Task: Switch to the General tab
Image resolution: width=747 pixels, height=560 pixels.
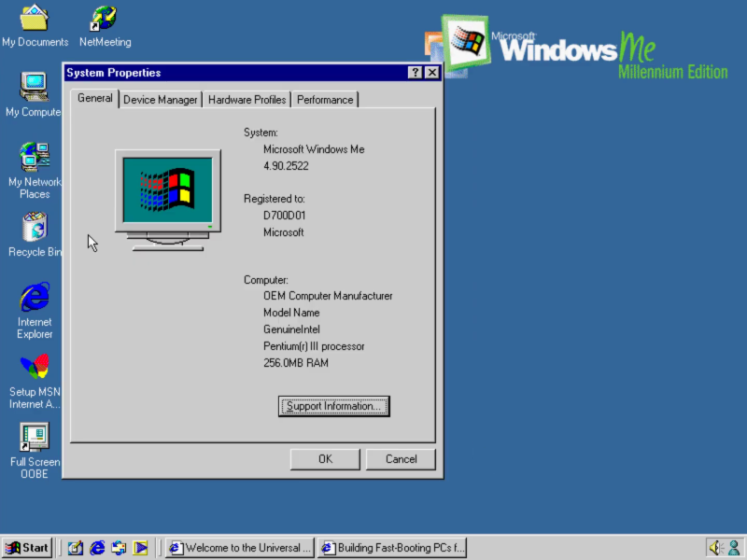Action: pyautogui.click(x=95, y=98)
